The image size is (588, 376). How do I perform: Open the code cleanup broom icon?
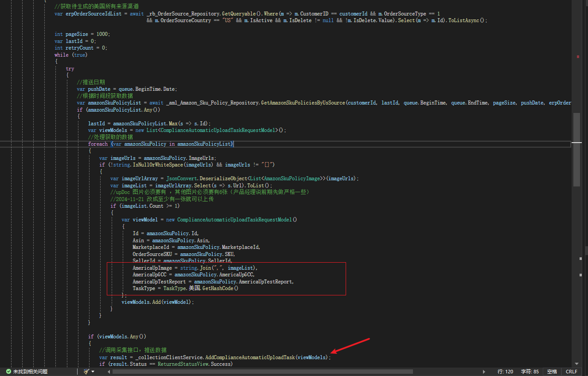[x=86, y=372]
